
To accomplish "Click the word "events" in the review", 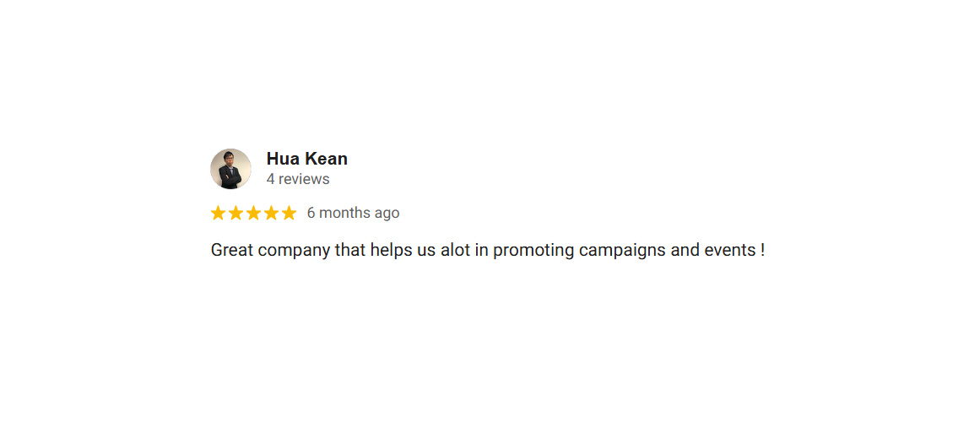I will click(729, 251).
